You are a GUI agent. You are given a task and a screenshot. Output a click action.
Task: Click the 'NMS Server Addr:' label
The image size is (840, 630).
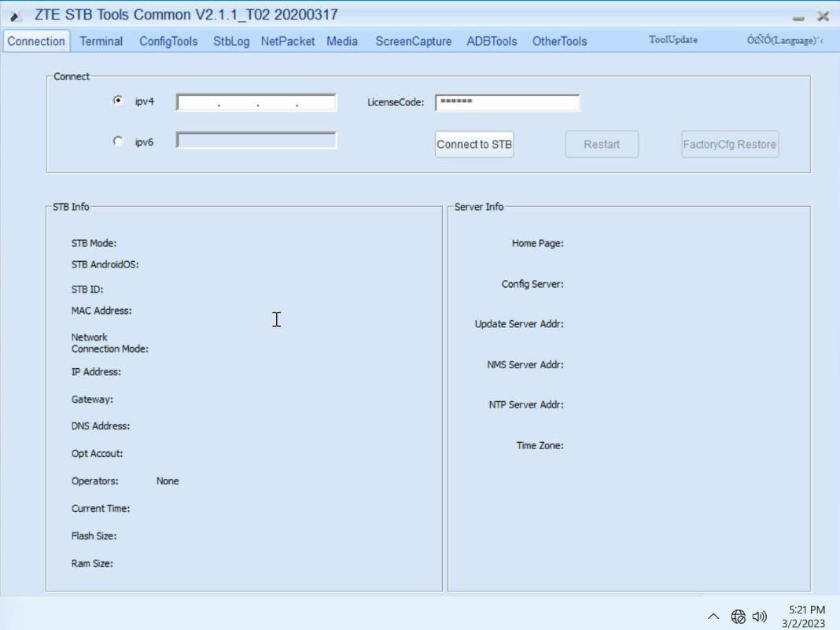(x=525, y=365)
